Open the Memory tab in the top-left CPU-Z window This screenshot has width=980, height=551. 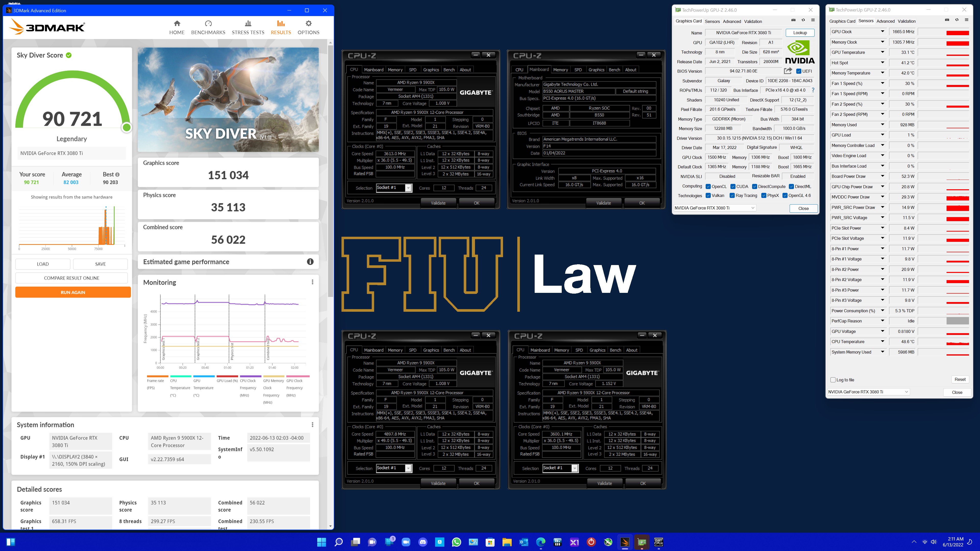(x=395, y=70)
